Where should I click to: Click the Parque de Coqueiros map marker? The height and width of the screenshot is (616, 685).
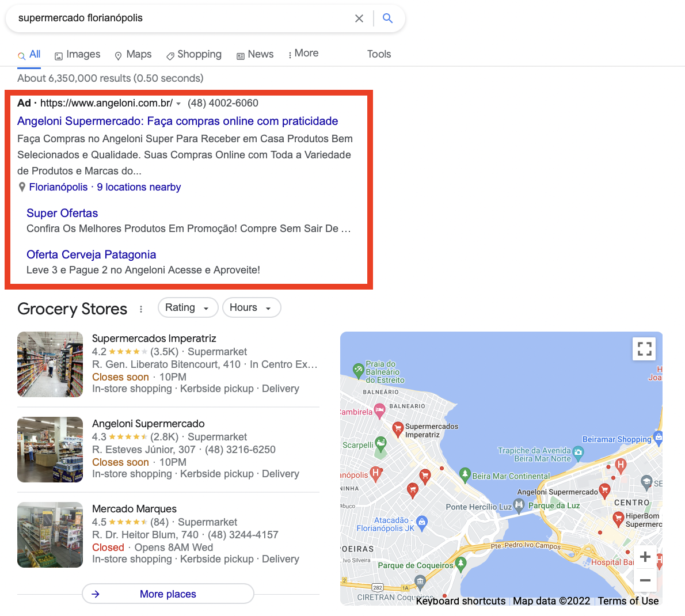pos(461,564)
